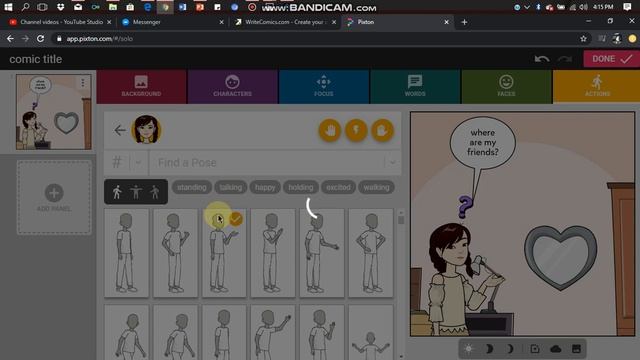Image resolution: width=640 pixels, height=360 pixels.
Task: Choose the arms-out figure in the dark pose selector
Action: tap(136, 192)
